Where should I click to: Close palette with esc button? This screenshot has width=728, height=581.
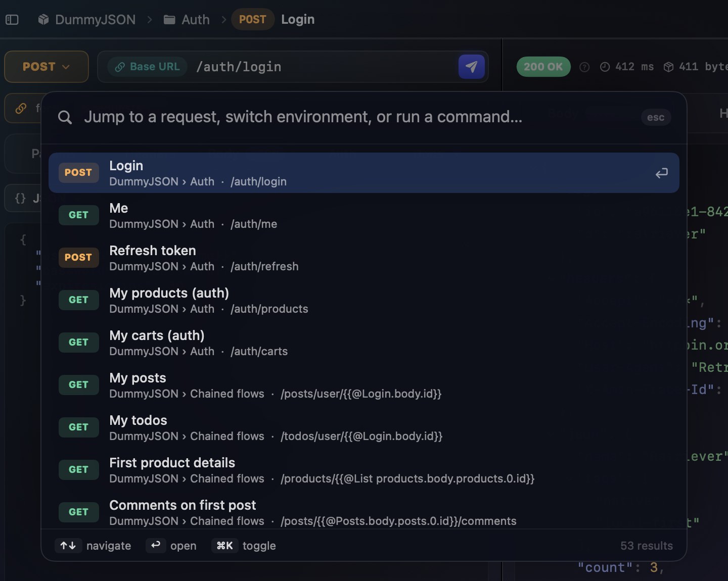656,117
